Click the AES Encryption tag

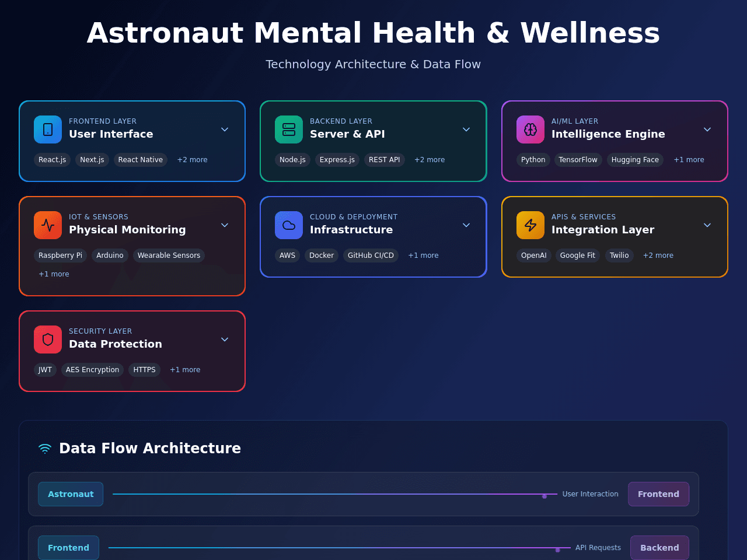92,370
